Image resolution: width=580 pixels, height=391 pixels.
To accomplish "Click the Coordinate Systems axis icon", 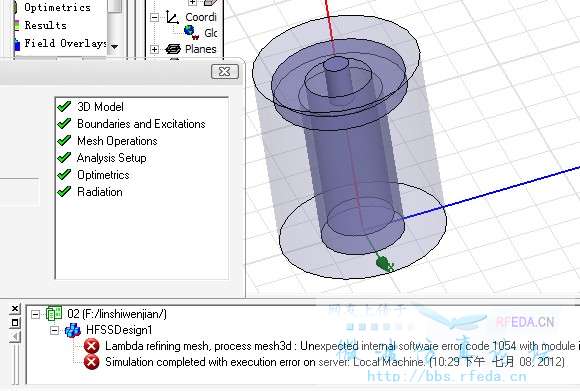I will (x=172, y=17).
